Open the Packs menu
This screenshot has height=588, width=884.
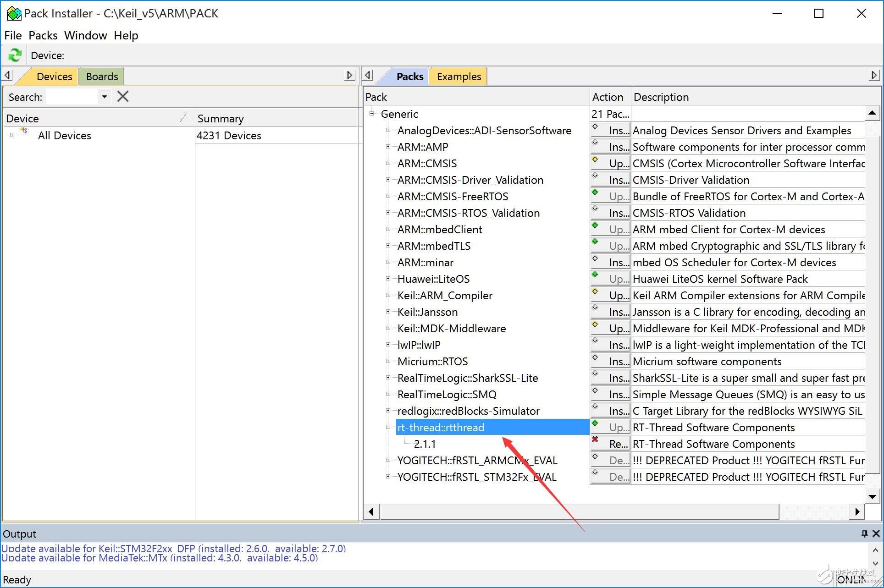[43, 35]
